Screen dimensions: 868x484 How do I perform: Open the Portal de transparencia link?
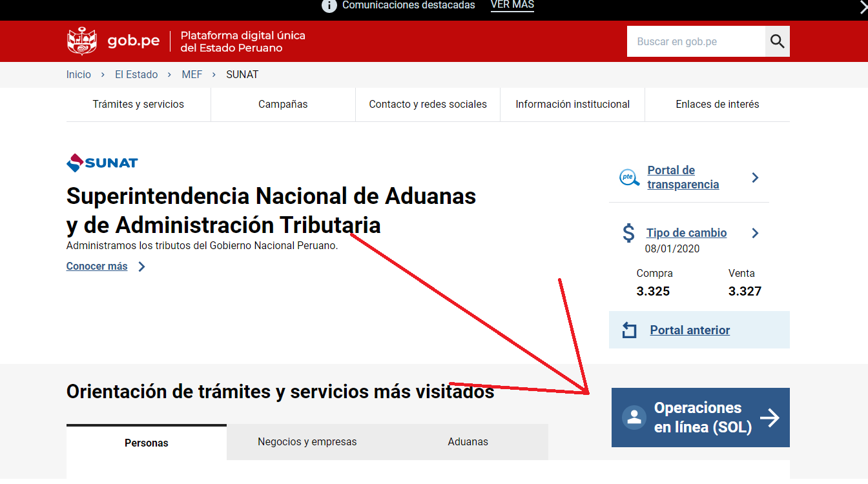683,177
